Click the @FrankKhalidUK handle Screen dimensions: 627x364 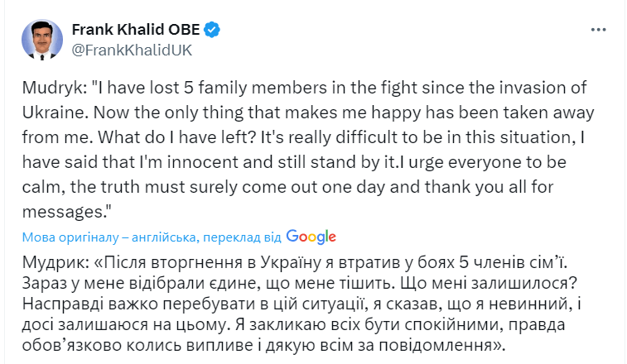[x=132, y=50]
